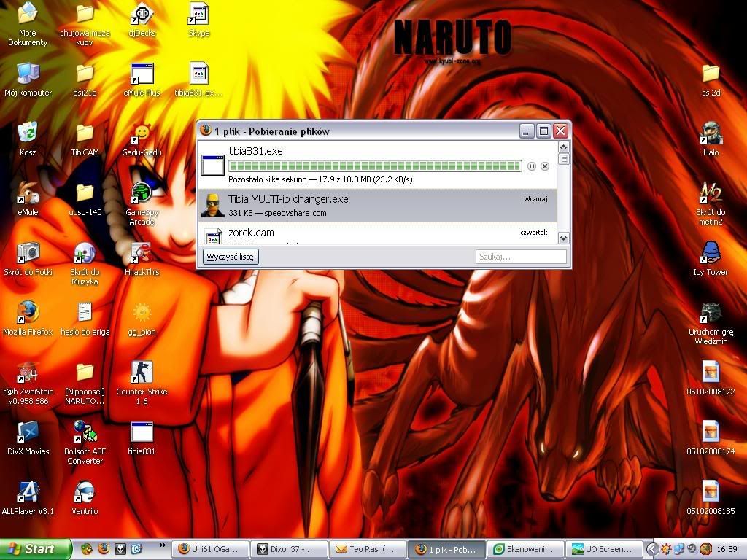Focus the 'Szukaj...' search field
The image size is (747, 560).
(x=521, y=257)
